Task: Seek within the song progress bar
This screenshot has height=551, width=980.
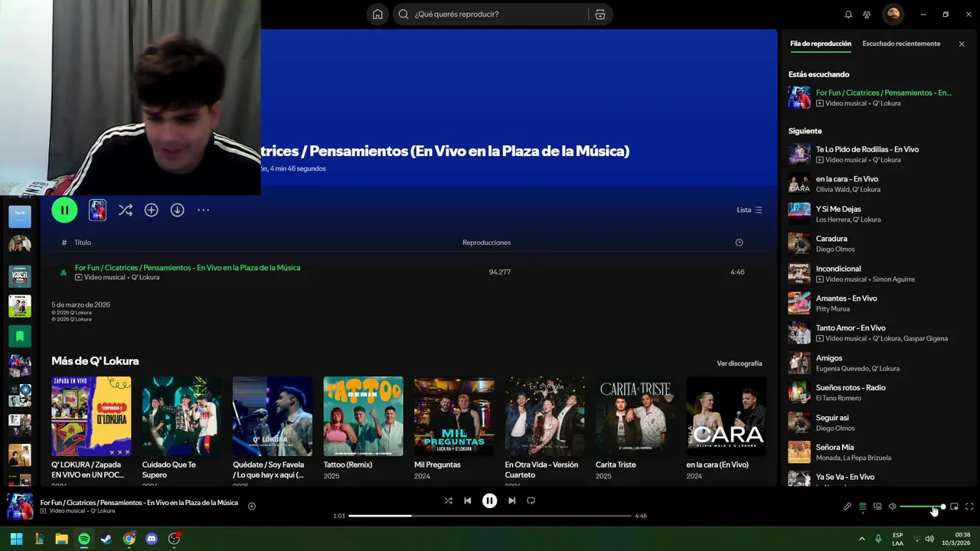Action: tap(489, 516)
